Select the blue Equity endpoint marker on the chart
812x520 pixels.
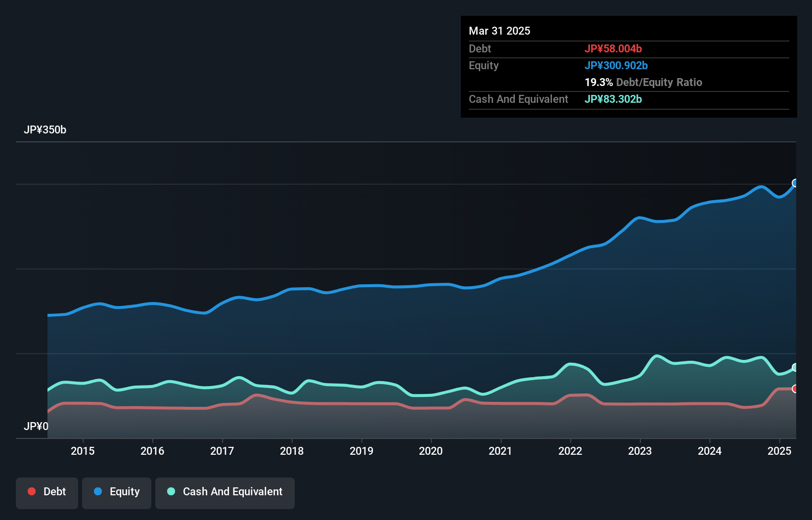tap(795, 183)
